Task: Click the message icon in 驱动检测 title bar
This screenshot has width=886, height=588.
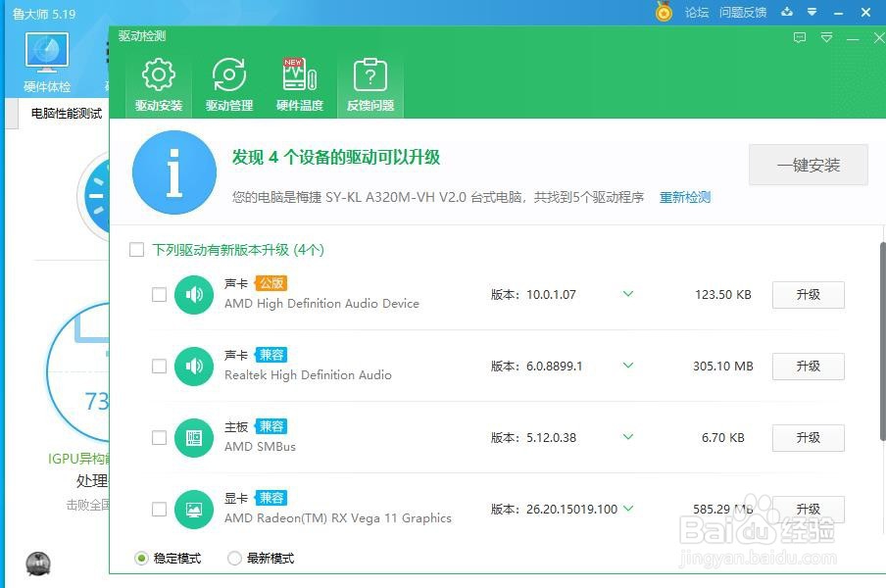Action: 800,38
